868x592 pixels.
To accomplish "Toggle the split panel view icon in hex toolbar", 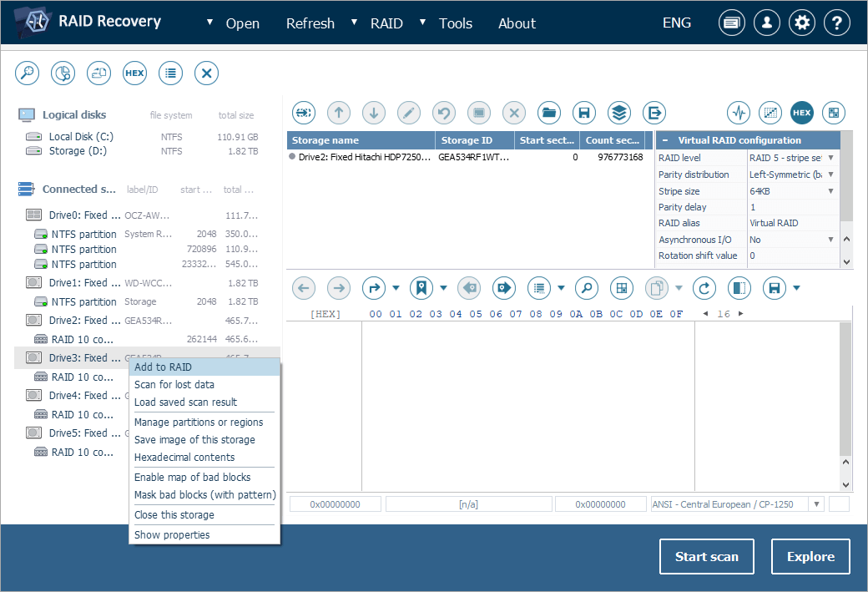I will pyautogui.click(x=739, y=288).
